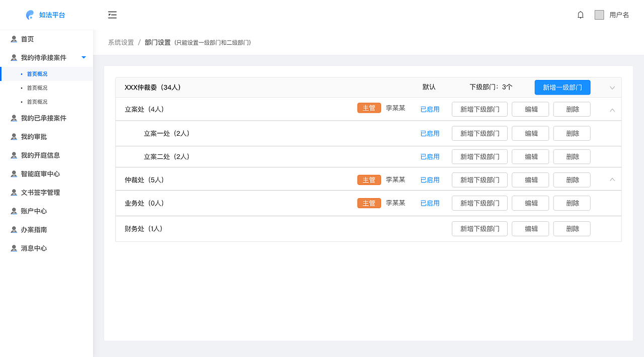Click the blue 新增一级部门 button

pos(562,87)
